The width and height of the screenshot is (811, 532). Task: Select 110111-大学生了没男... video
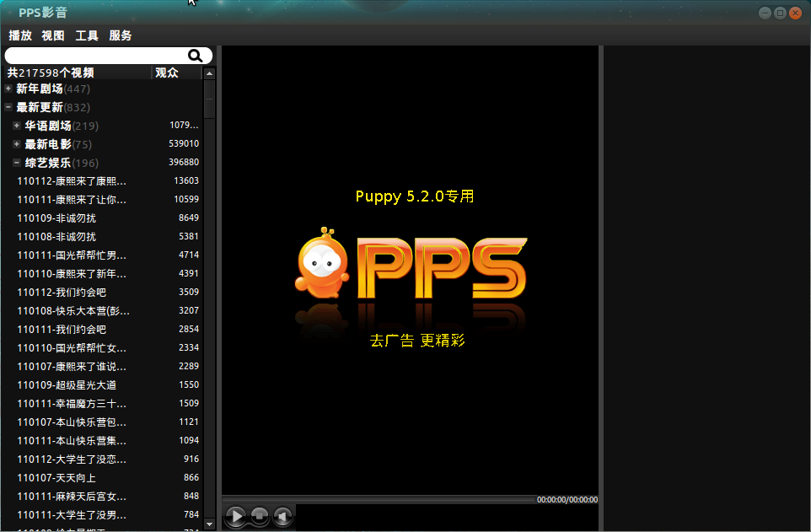tap(72, 515)
